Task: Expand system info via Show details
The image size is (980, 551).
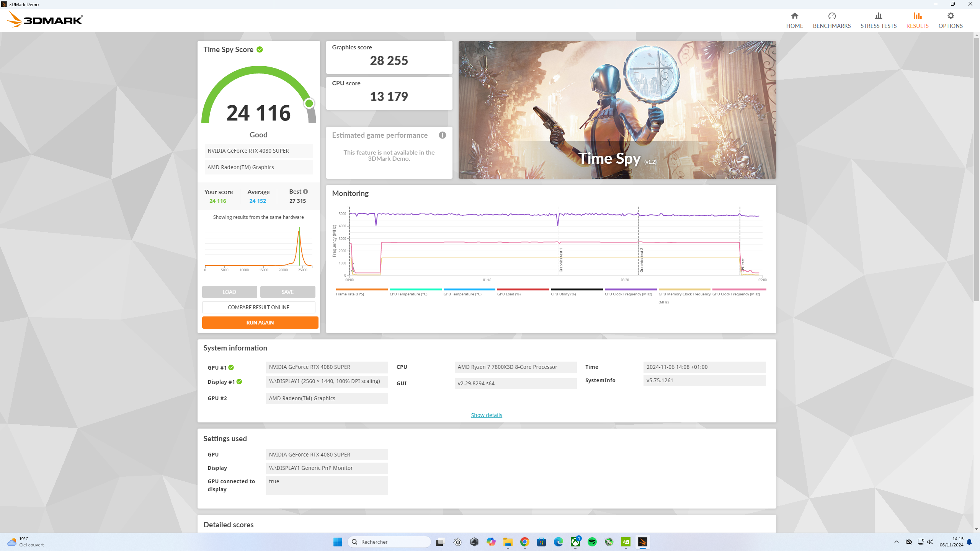Action: pyautogui.click(x=486, y=415)
